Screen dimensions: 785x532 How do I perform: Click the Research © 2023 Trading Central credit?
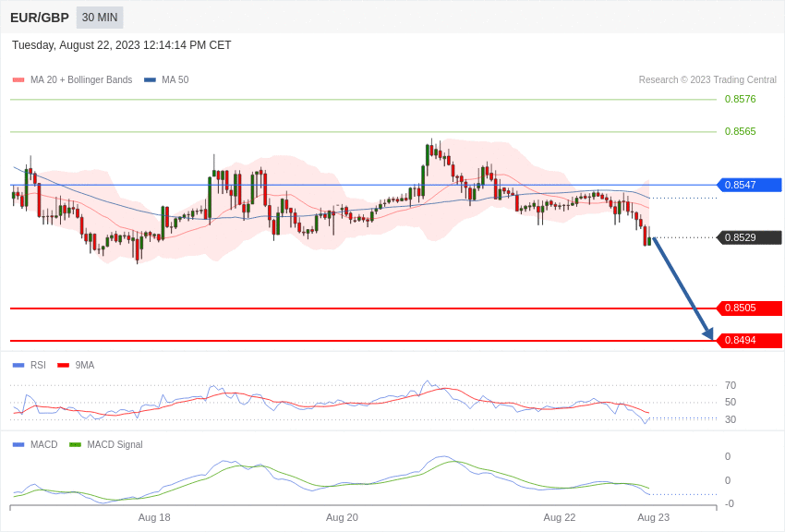[x=707, y=80]
